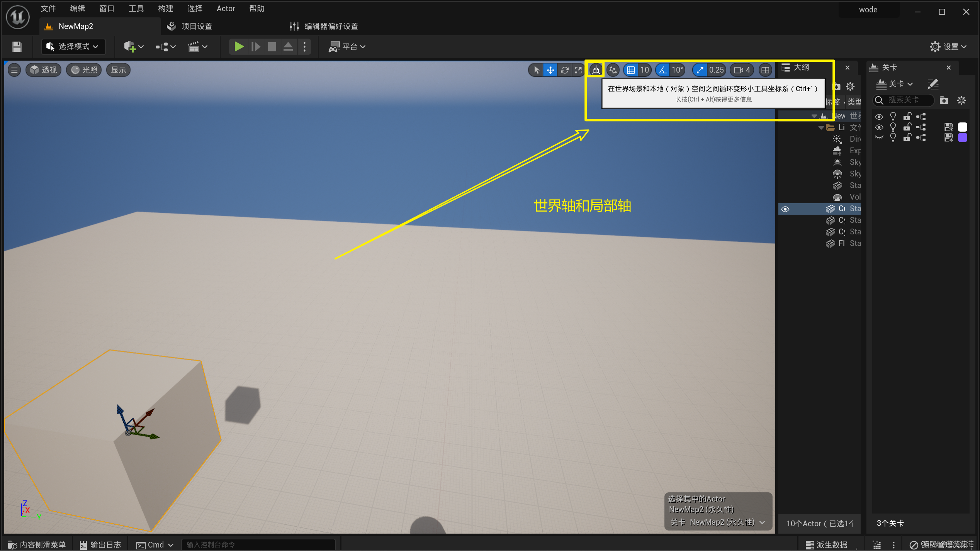This screenshot has height=551, width=980.
Task: Open the 选择模式 mode dropdown
Action: pyautogui.click(x=73, y=47)
